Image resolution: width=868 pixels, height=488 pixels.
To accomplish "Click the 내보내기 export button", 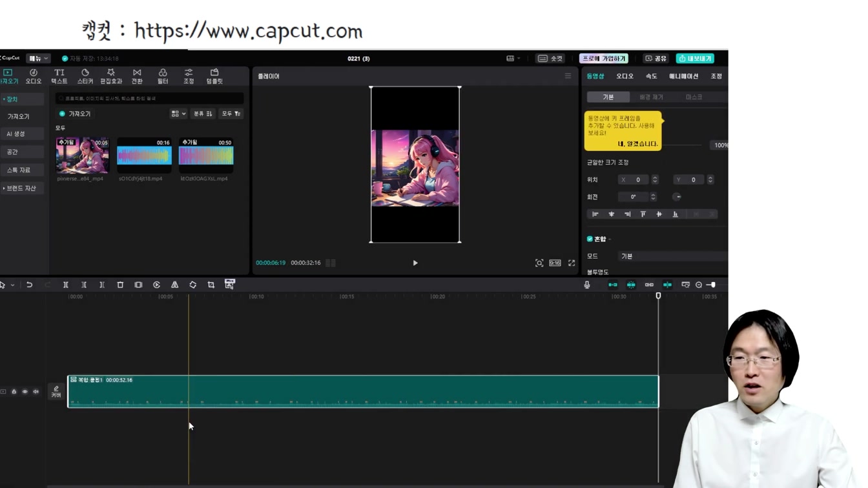I will point(695,58).
